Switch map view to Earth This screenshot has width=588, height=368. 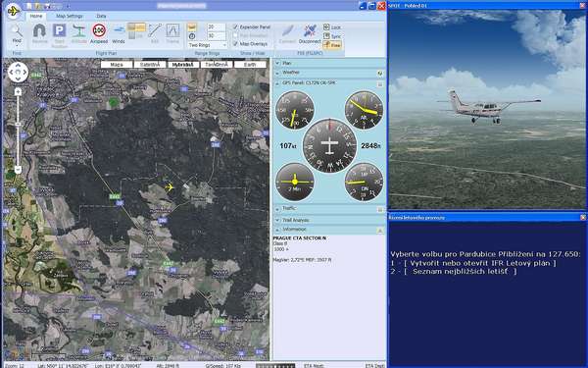250,65
